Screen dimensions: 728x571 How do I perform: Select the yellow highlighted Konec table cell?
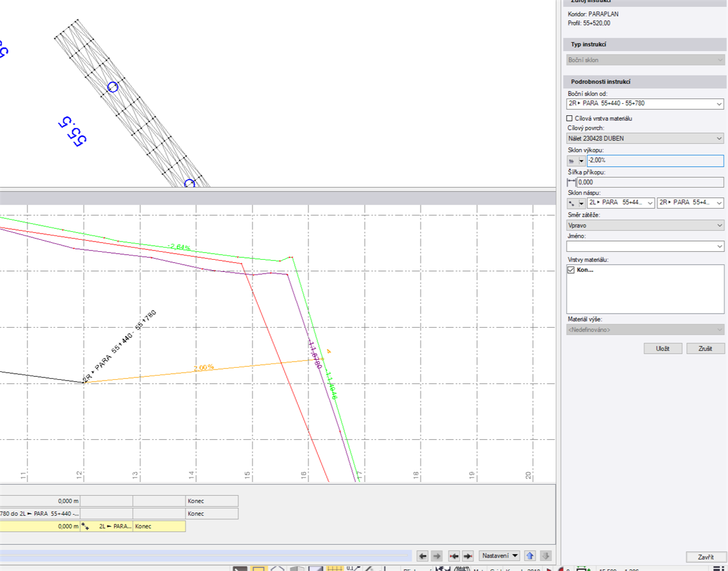[160, 527]
